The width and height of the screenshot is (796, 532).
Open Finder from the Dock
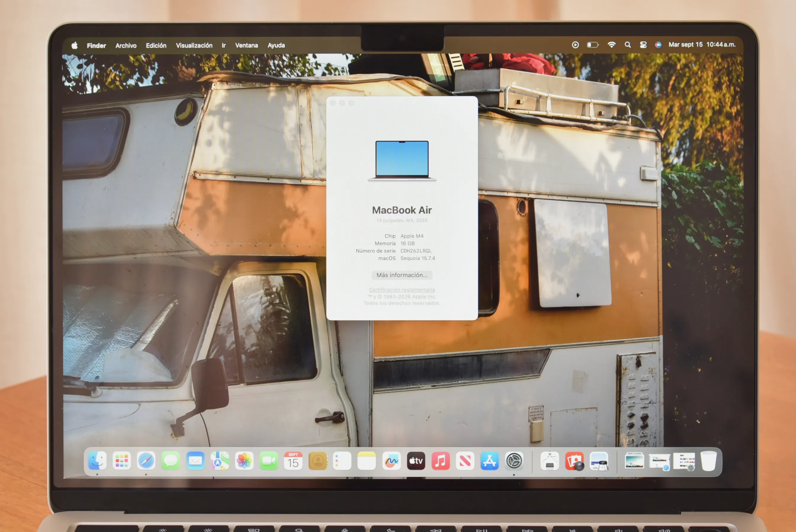[97, 461]
